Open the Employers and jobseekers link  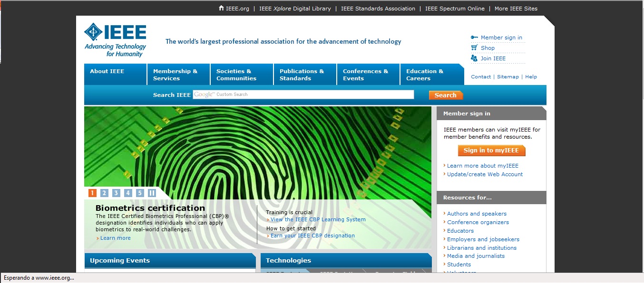click(483, 239)
